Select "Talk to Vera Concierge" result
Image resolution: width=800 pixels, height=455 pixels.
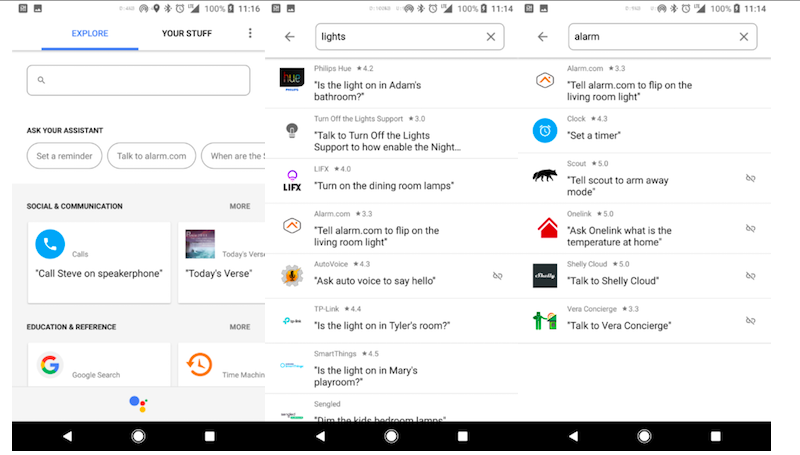(619, 326)
